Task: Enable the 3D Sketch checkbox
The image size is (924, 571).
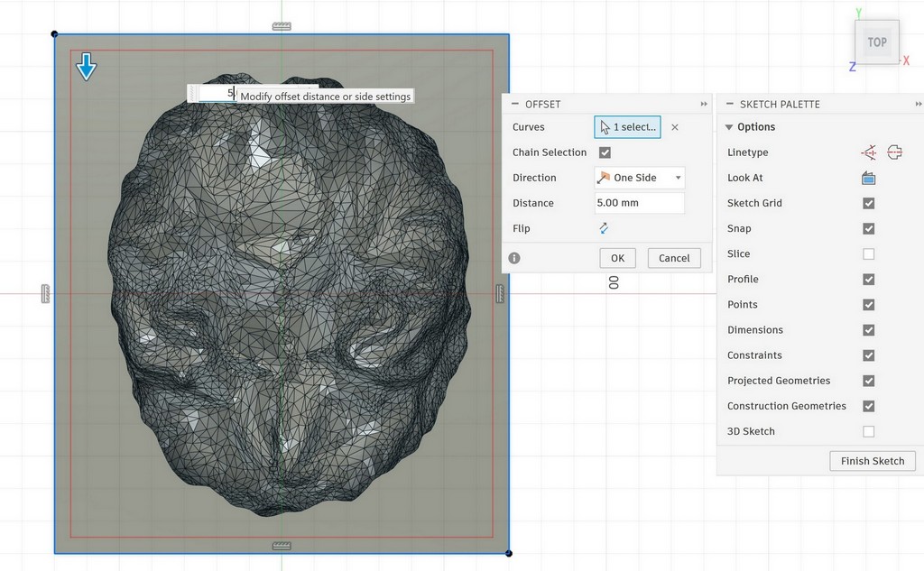Action: point(869,431)
